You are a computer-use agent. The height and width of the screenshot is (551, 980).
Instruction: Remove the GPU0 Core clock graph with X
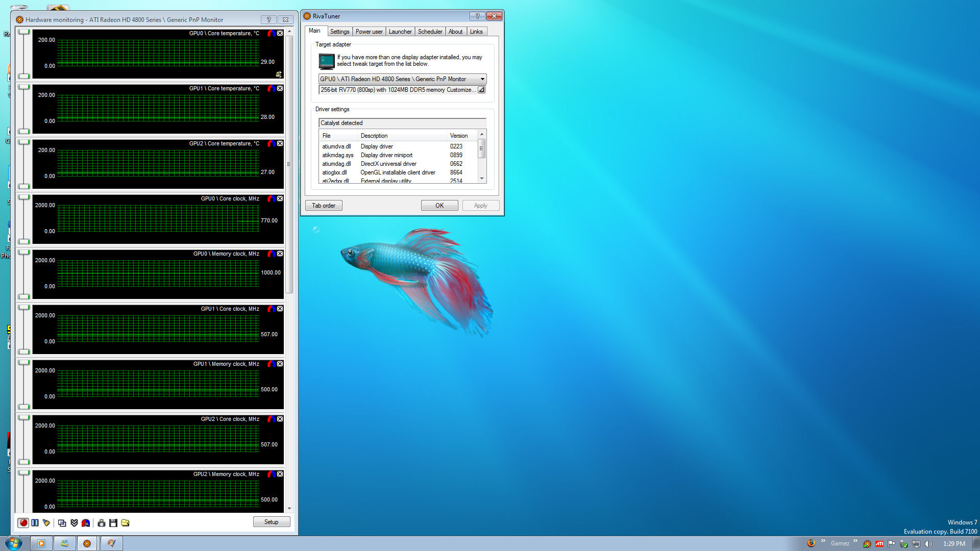coord(280,198)
